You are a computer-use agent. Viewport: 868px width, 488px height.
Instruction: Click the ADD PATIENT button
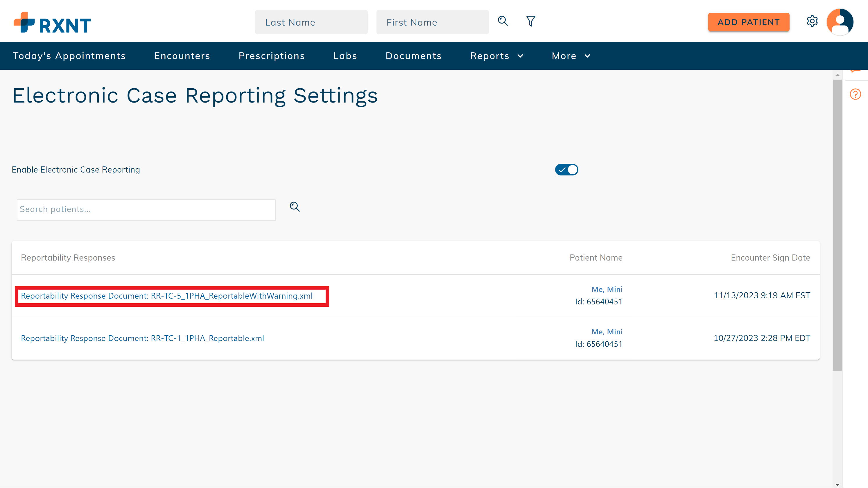[x=749, y=22]
